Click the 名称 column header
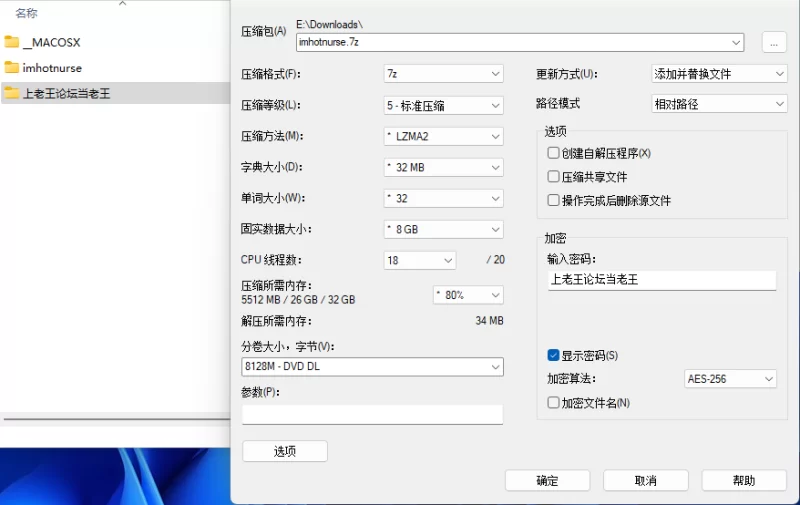Viewport: 800px width, 505px height. [x=27, y=13]
